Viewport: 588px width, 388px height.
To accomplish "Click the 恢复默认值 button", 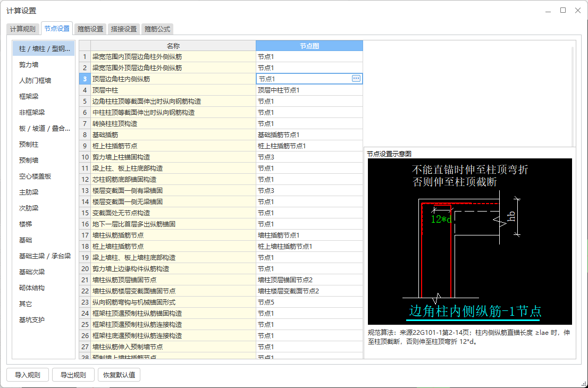I will click(119, 375).
